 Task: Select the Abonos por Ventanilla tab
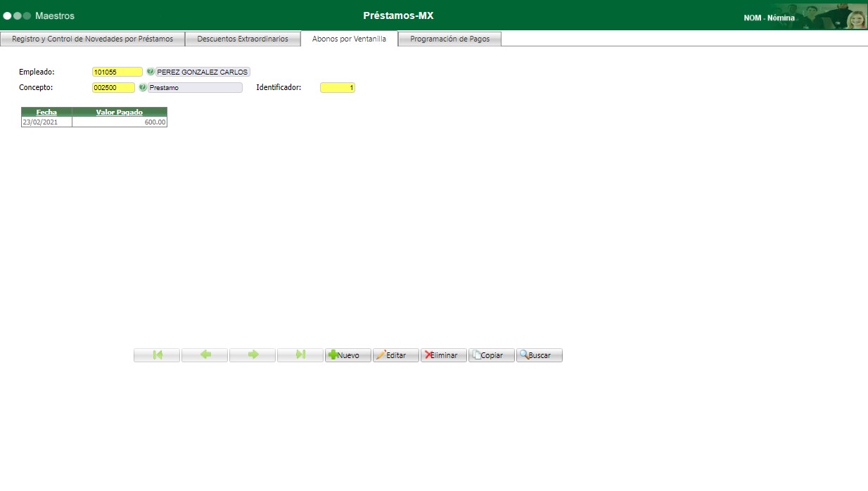click(x=349, y=39)
